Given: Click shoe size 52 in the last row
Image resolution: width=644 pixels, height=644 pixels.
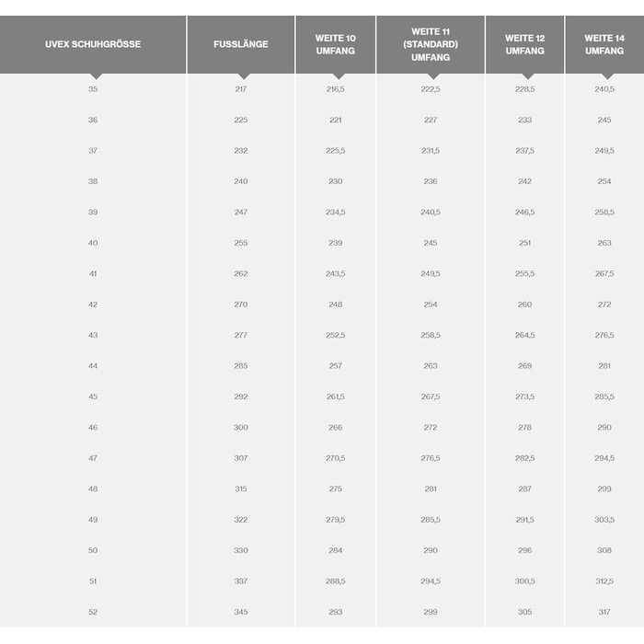Looking at the screenshot, I should click(x=93, y=612).
